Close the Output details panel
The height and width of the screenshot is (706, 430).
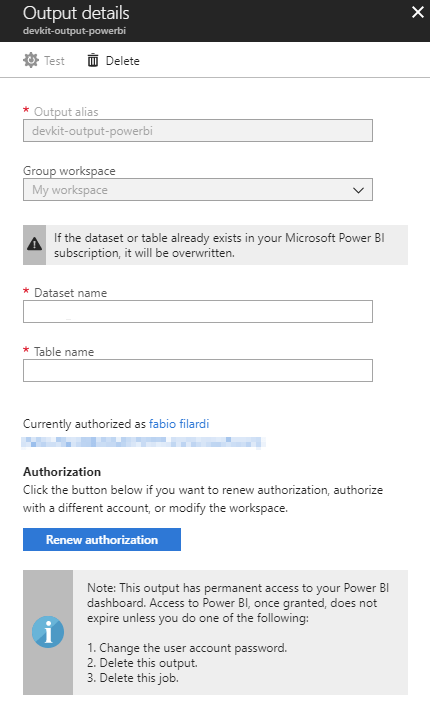pyautogui.click(x=417, y=12)
